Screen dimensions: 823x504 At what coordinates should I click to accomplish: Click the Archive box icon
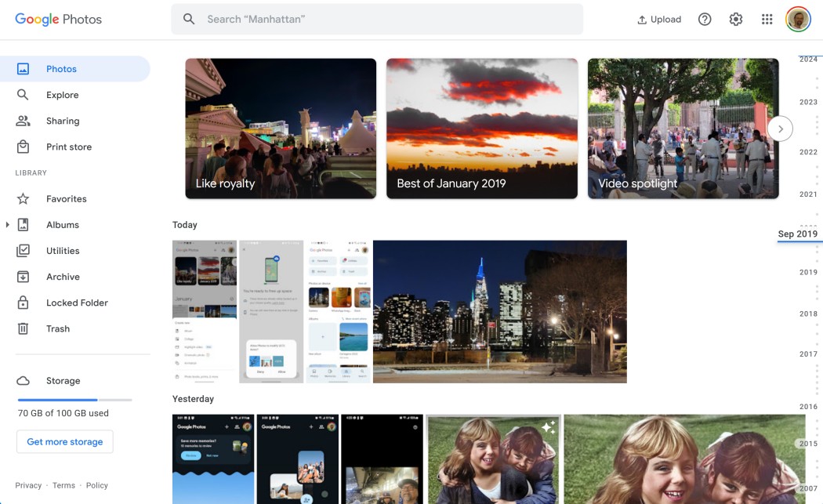(23, 277)
